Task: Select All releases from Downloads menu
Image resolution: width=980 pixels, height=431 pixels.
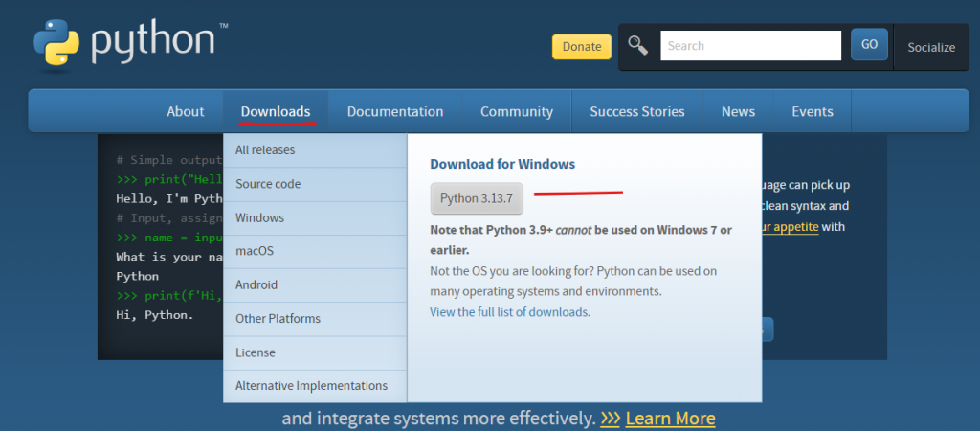Action: click(x=265, y=150)
